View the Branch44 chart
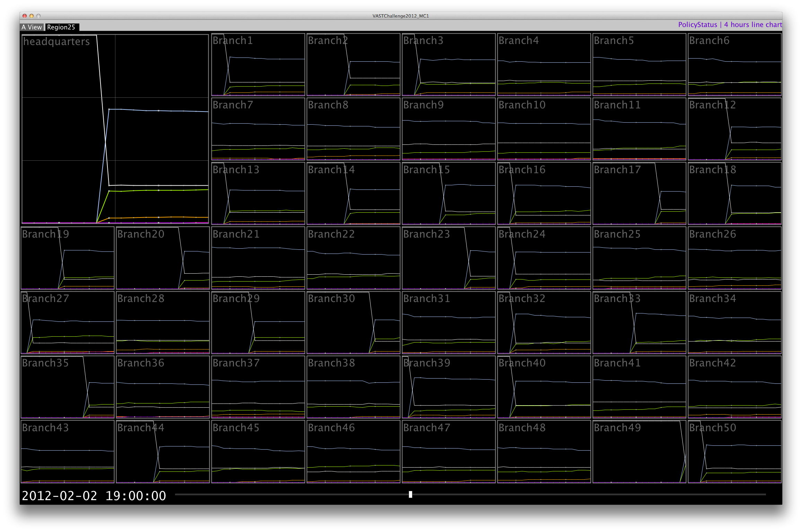The width and height of the screenshot is (802, 532). click(x=163, y=452)
